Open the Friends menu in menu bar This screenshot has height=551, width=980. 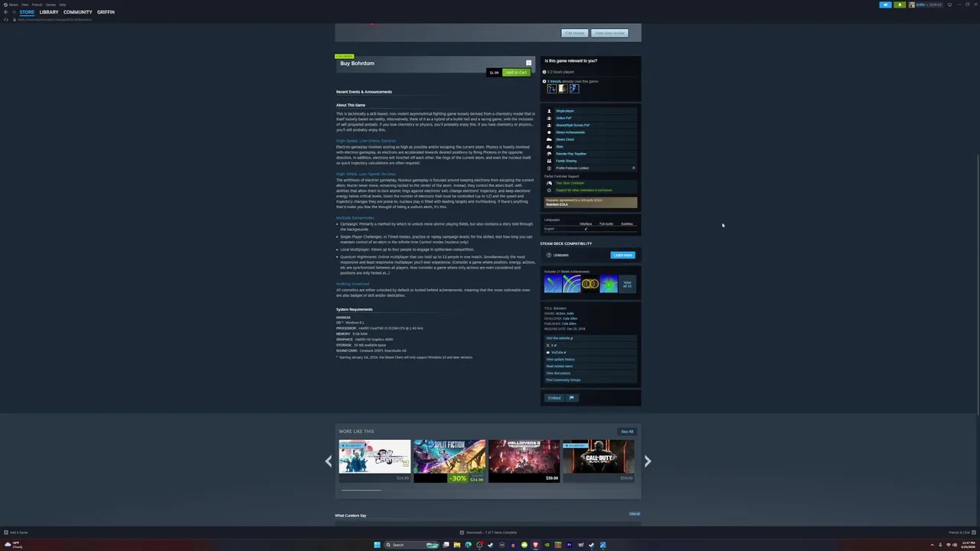[36, 5]
